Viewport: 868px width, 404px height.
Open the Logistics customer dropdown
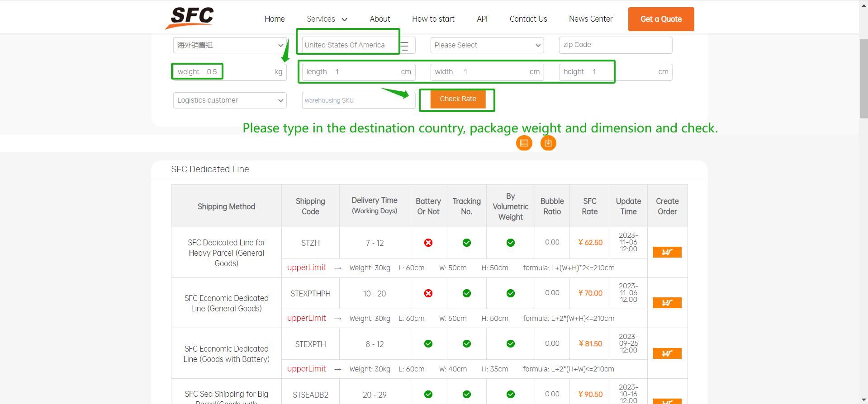tap(230, 100)
